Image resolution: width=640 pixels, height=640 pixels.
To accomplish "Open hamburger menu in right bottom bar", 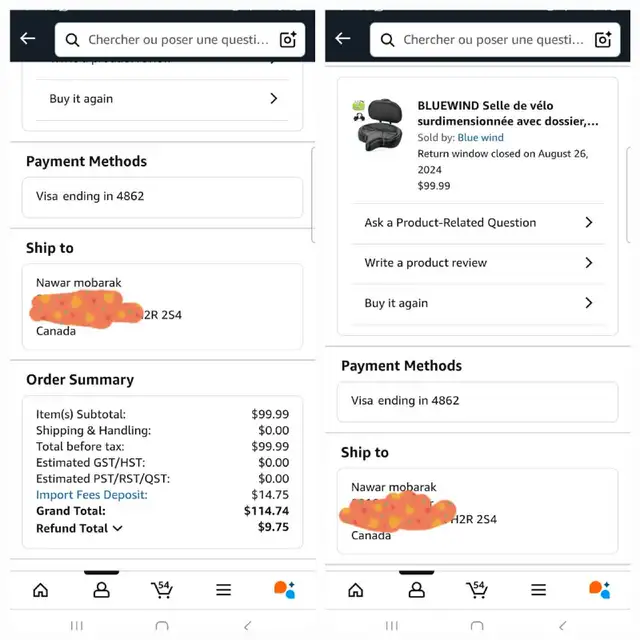I will point(538,590).
